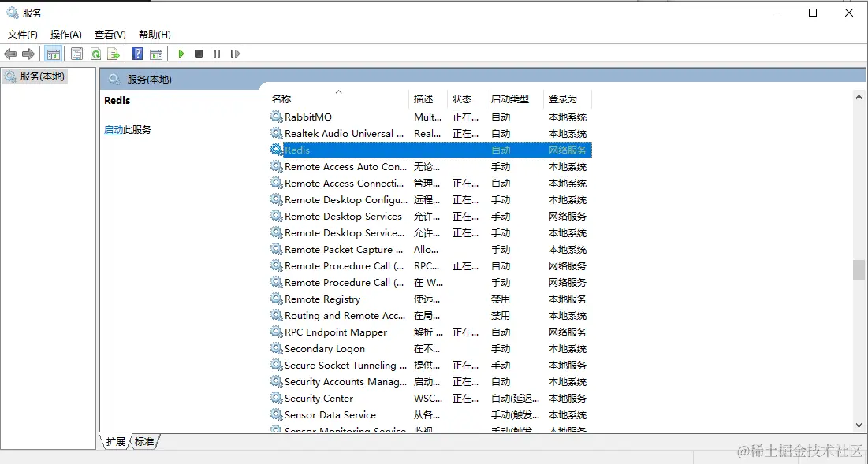Click the gear icon beside RPC Endpoint Mapper
The width and height of the screenshot is (868, 464).
point(276,332)
